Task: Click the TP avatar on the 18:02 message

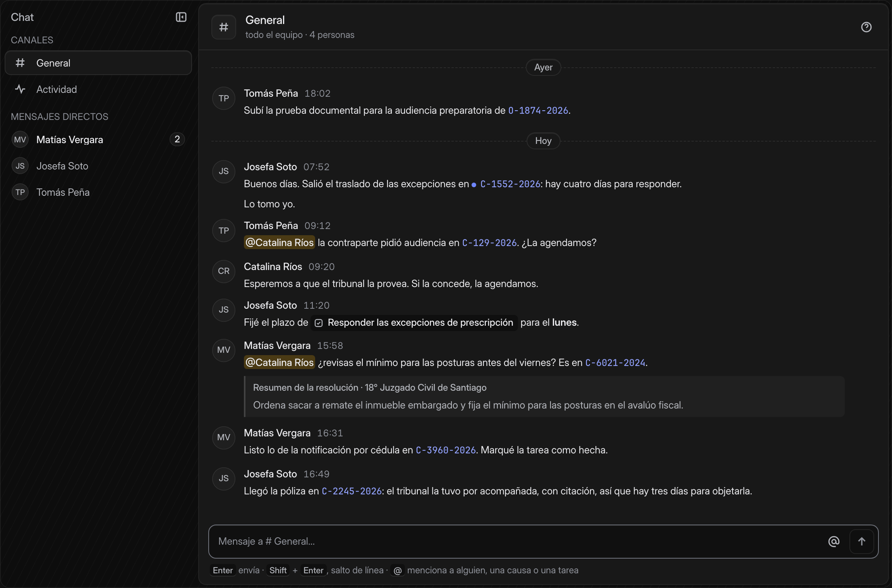Action: (224, 98)
